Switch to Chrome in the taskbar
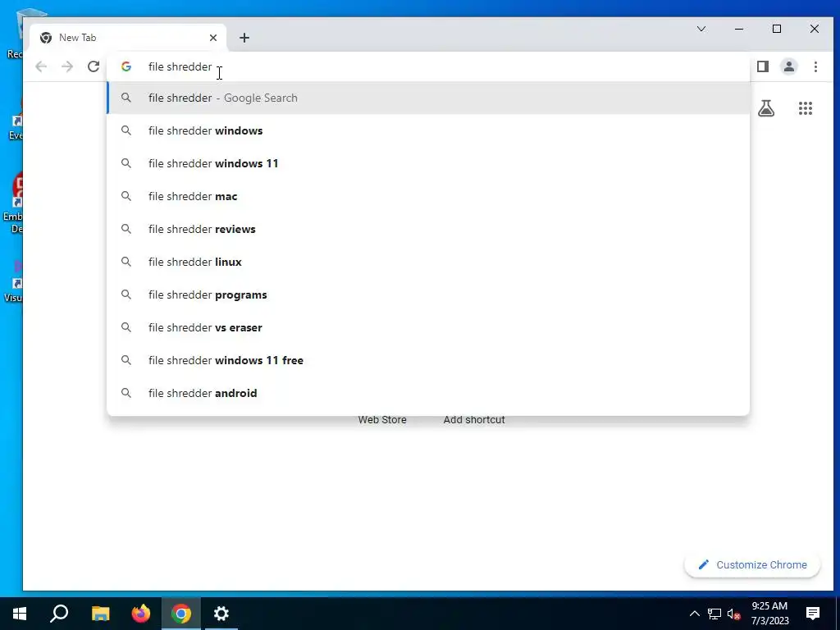Viewport: 840px width, 630px height. click(181, 614)
